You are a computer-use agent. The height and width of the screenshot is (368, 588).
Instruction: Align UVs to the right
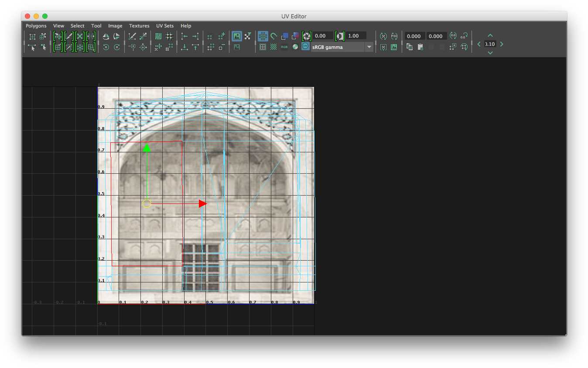point(195,37)
